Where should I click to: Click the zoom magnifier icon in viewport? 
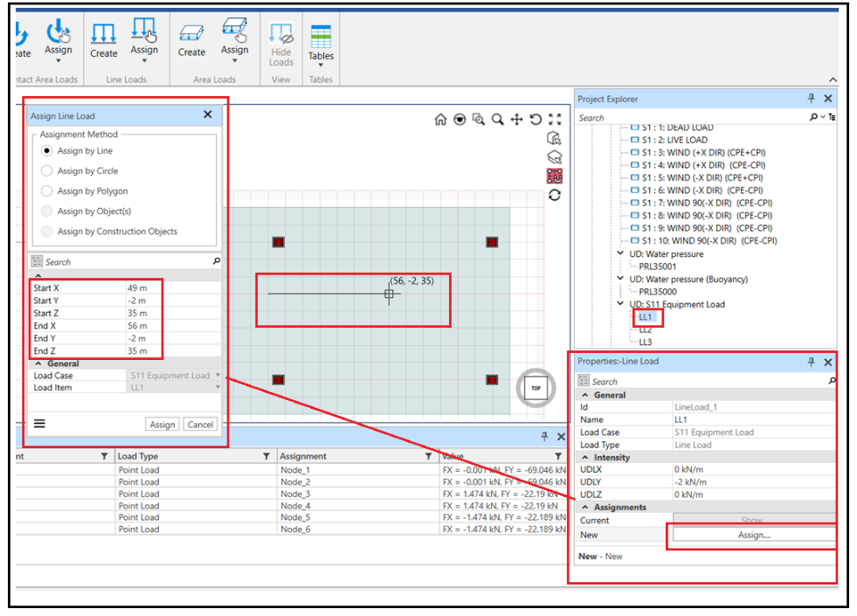point(497,120)
